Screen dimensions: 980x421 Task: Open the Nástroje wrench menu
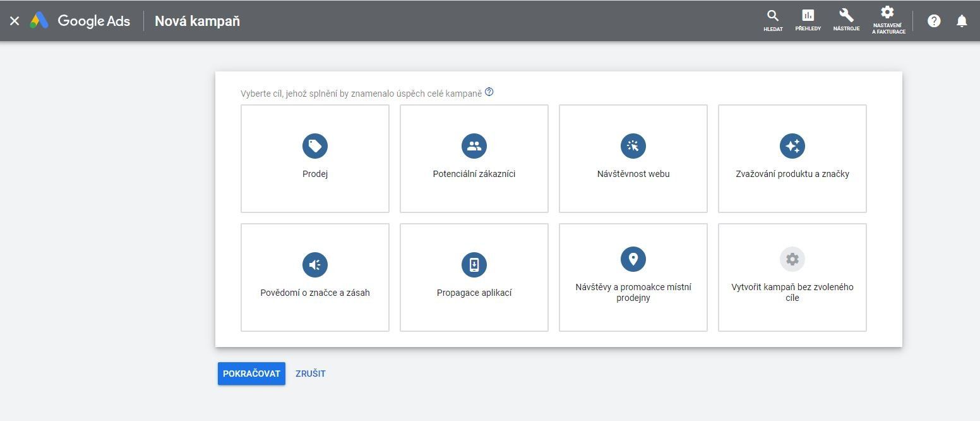(x=846, y=21)
